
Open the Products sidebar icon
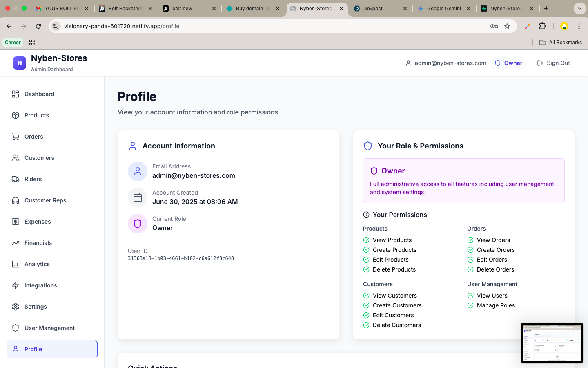point(16,115)
